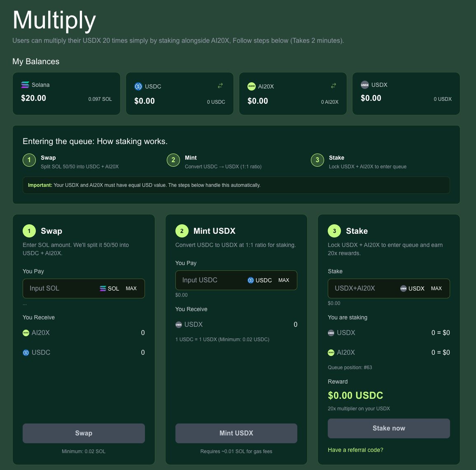Click the Multiply page heading
The height and width of the screenshot is (470, 476).
tap(54, 20)
